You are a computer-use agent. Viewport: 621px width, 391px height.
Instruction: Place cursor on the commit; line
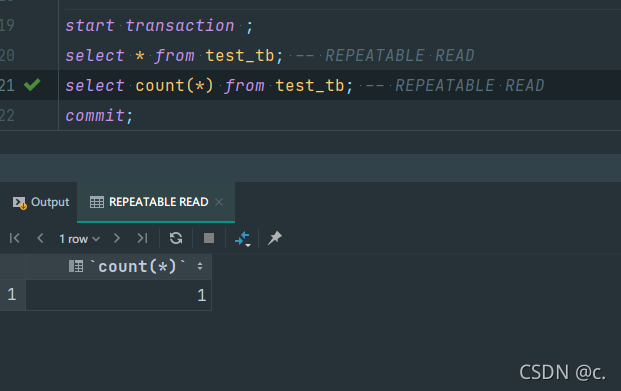click(x=99, y=115)
